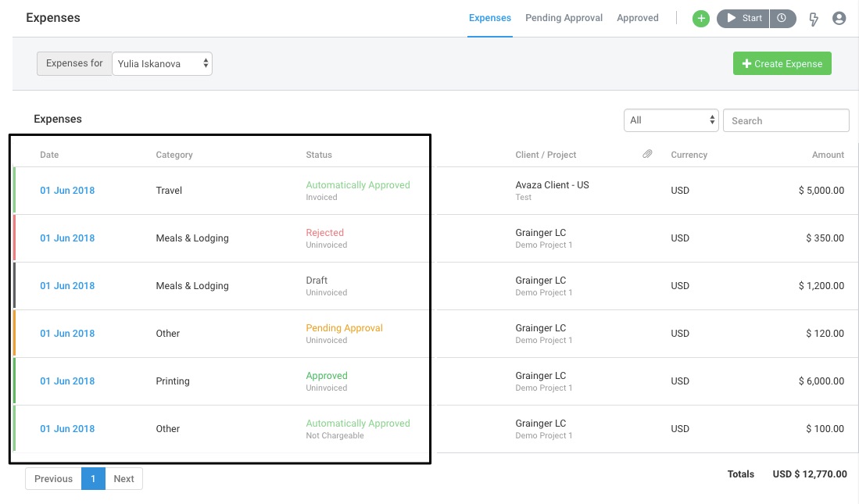This screenshot has height=504, width=859.
Task: Click the Expenses navigation tab
Action: pos(489,17)
